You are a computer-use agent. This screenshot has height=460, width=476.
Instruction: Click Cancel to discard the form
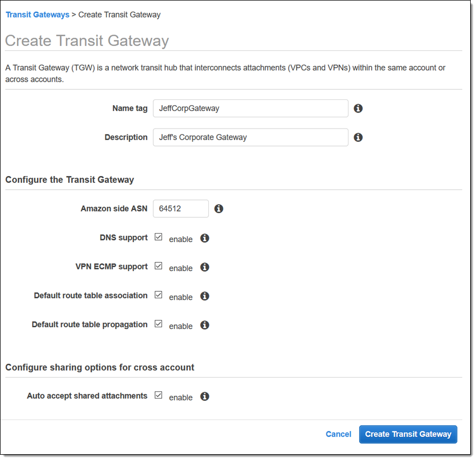[338, 434]
